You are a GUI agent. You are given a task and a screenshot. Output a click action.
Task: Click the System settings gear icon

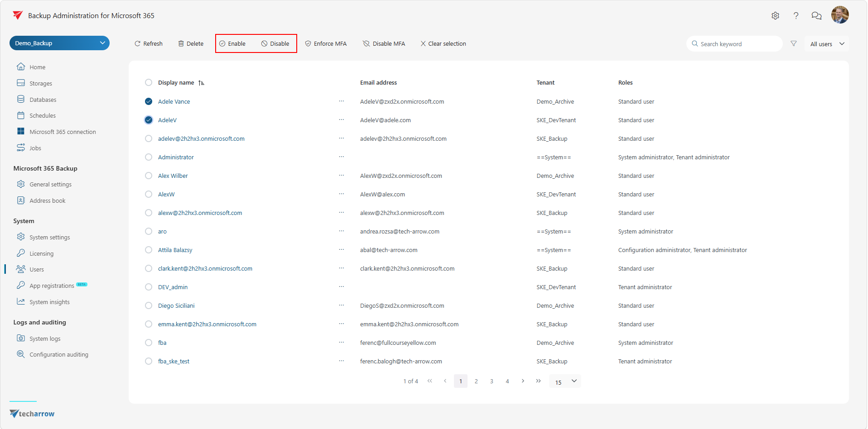21,237
